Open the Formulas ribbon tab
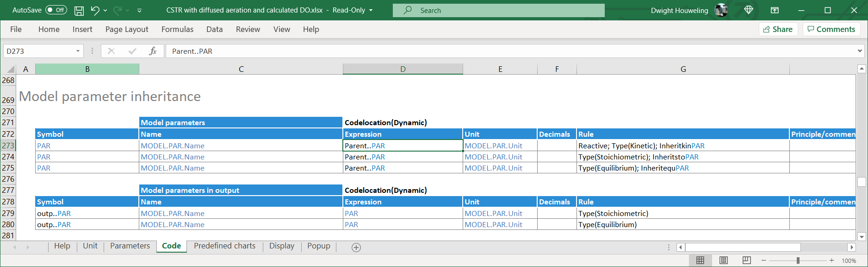This screenshot has width=868, height=267. [177, 29]
